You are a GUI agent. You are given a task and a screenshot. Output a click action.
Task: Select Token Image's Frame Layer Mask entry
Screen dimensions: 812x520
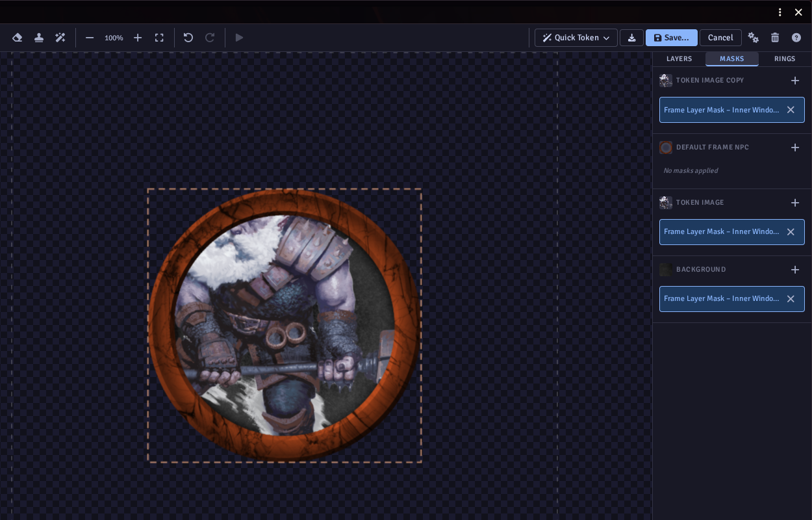732,232
